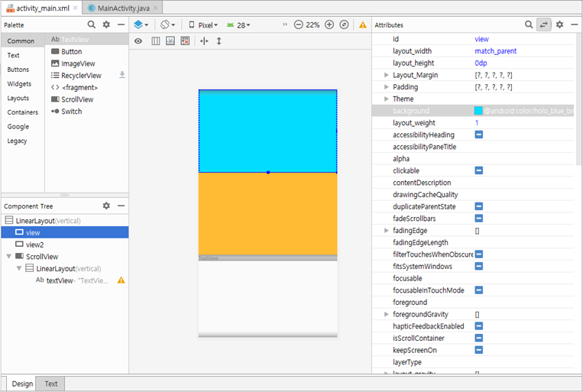Screen dimensions: 583x392
Task: Show warnings and errors icon
Action: 362,25
